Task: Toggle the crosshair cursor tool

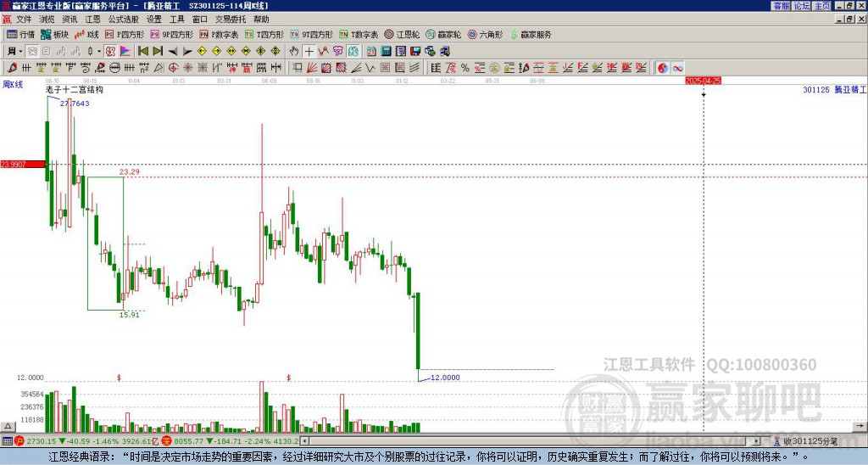Action: (309, 52)
